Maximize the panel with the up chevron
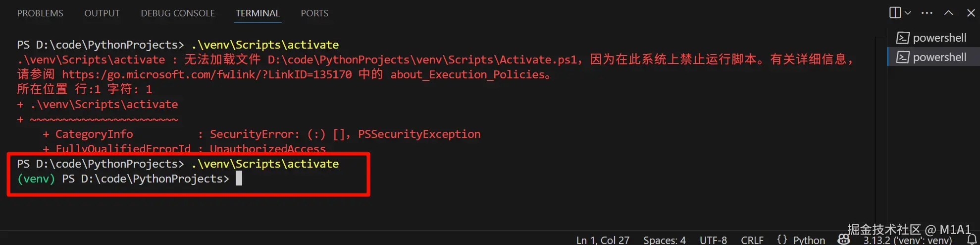The width and height of the screenshot is (980, 245). click(x=948, y=13)
